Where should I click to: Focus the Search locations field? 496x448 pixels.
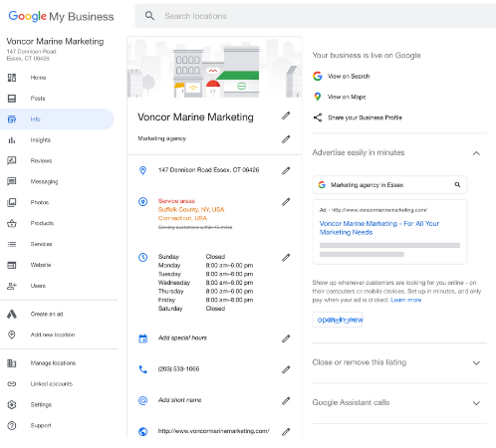316,16
